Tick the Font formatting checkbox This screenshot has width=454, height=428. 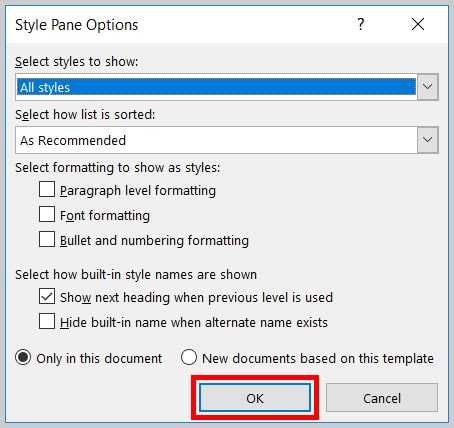47,214
